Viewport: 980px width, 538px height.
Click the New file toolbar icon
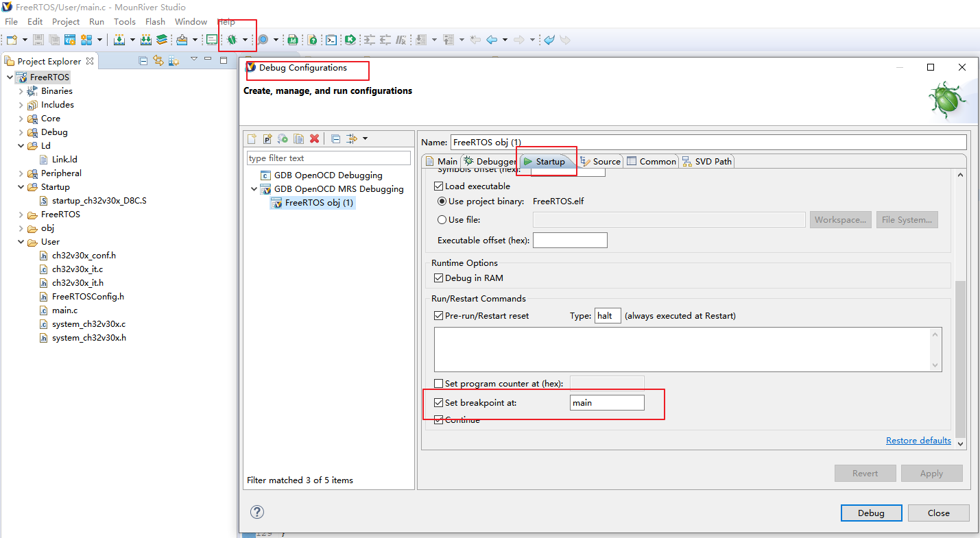coord(11,40)
